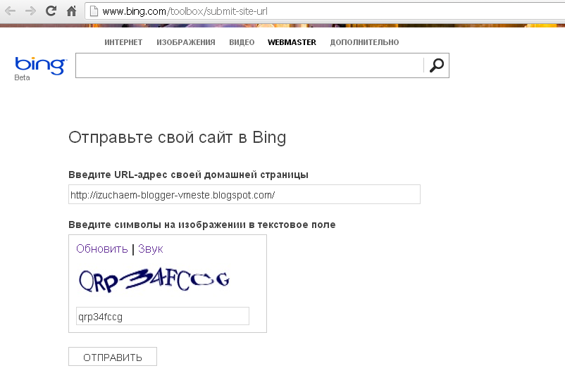Click the captcha image
565x392 pixels.
[154, 280]
